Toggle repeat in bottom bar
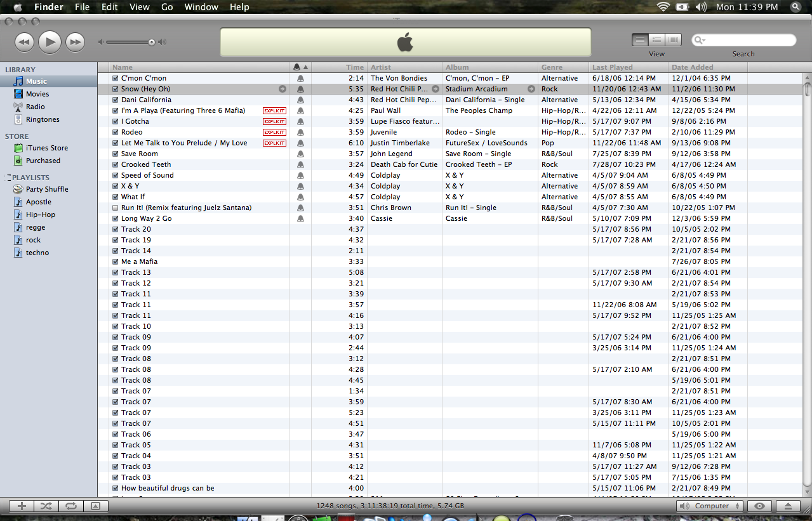Image resolution: width=812 pixels, height=521 pixels. pos(71,506)
